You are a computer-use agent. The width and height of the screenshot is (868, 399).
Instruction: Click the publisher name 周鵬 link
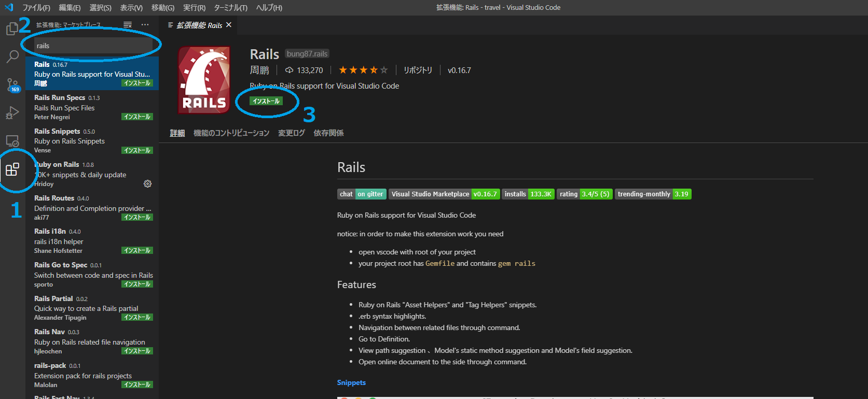[259, 70]
